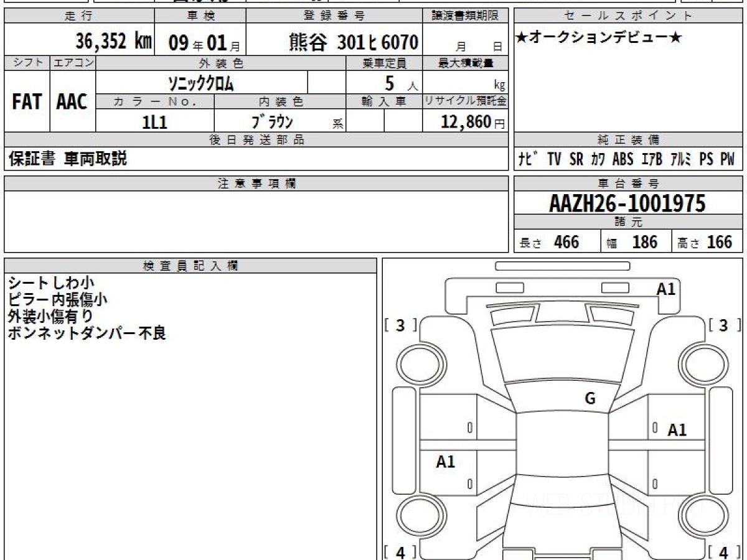This screenshot has height=560, width=747.
Task: Select the SR sunroof code
Action: [576, 159]
